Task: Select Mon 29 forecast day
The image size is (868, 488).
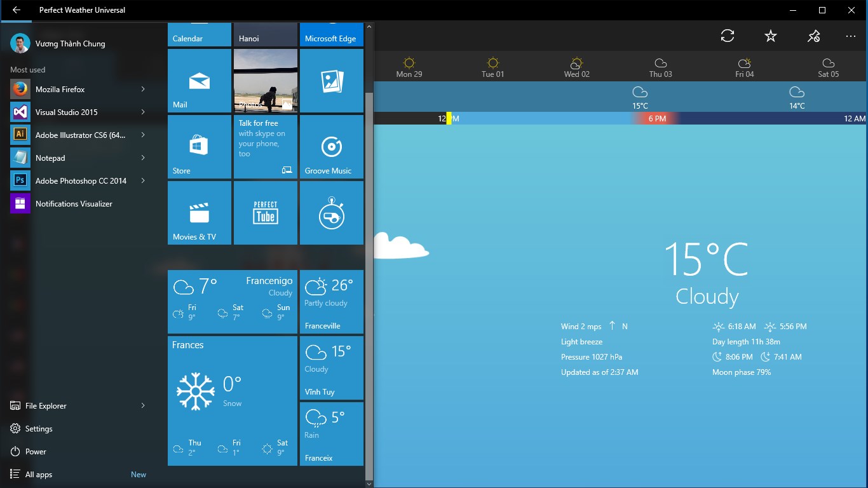Action: coord(409,67)
